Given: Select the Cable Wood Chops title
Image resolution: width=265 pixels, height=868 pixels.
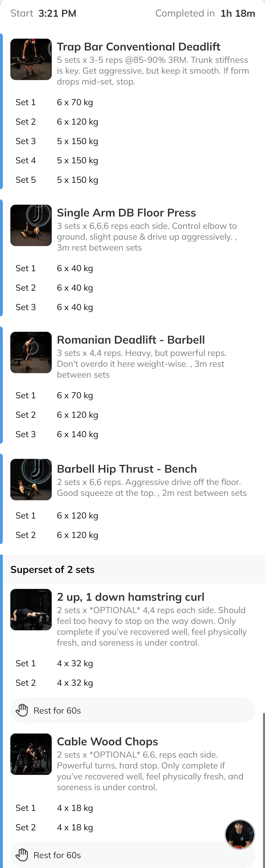Looking at the screenshot, I should click(x=108, y=741).
